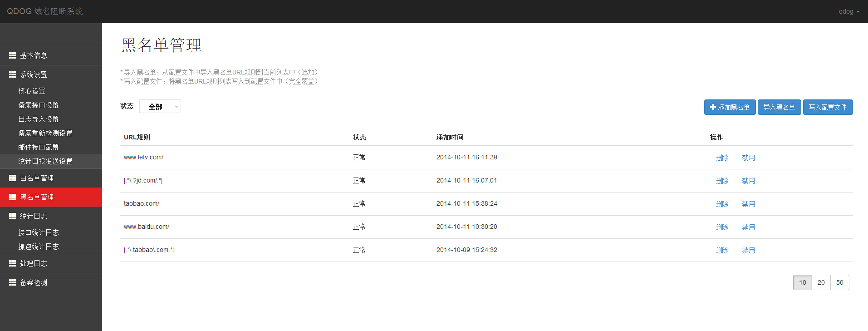
Task: Select 黑名单管理 in the sidebar
Action: 51,197
